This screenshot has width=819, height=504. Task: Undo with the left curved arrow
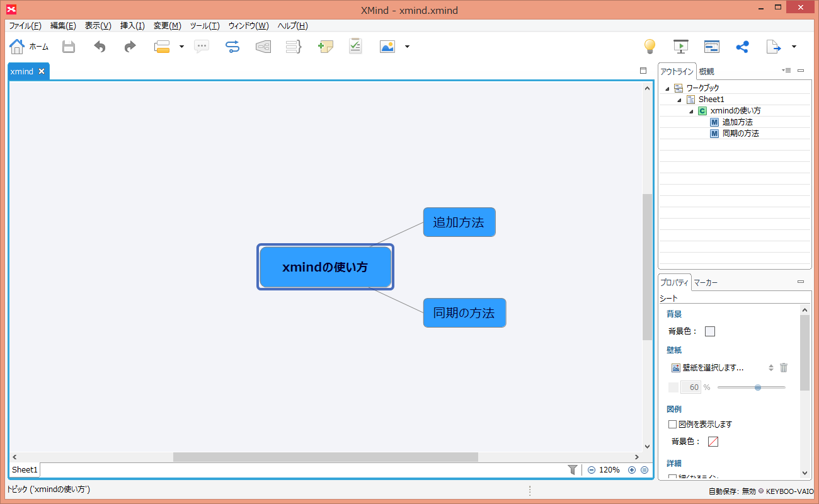click(x=100, y=47)
